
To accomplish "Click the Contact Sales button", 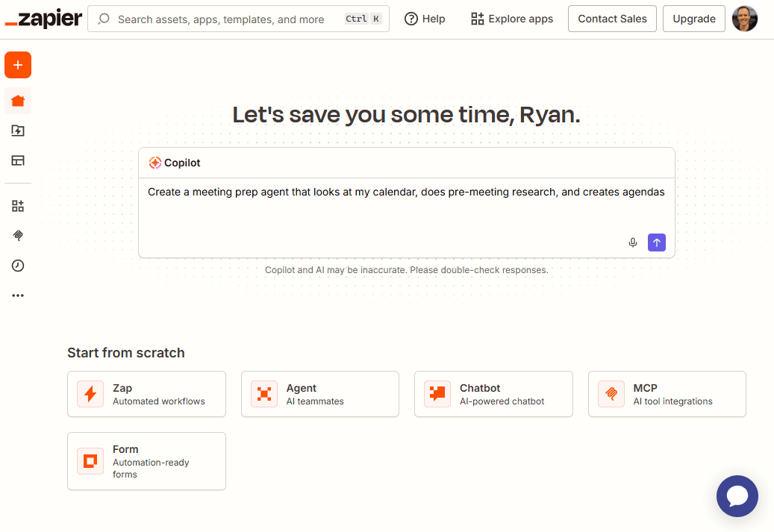I will click(612, 19).
